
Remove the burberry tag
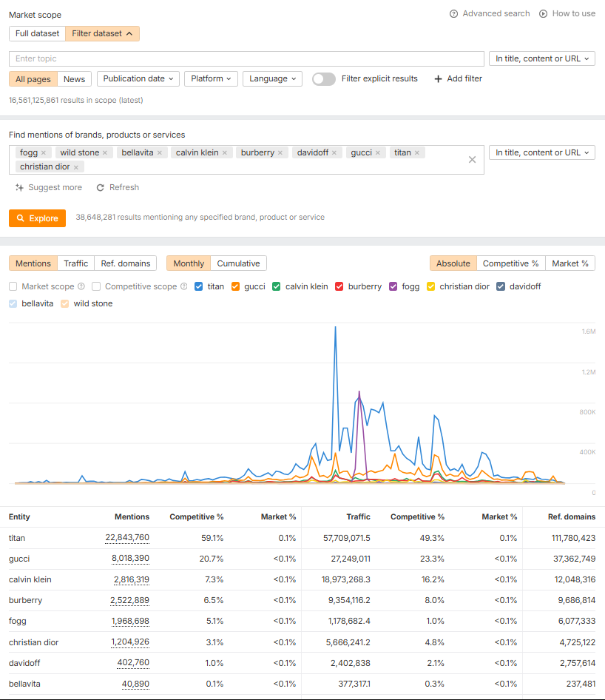280,152
